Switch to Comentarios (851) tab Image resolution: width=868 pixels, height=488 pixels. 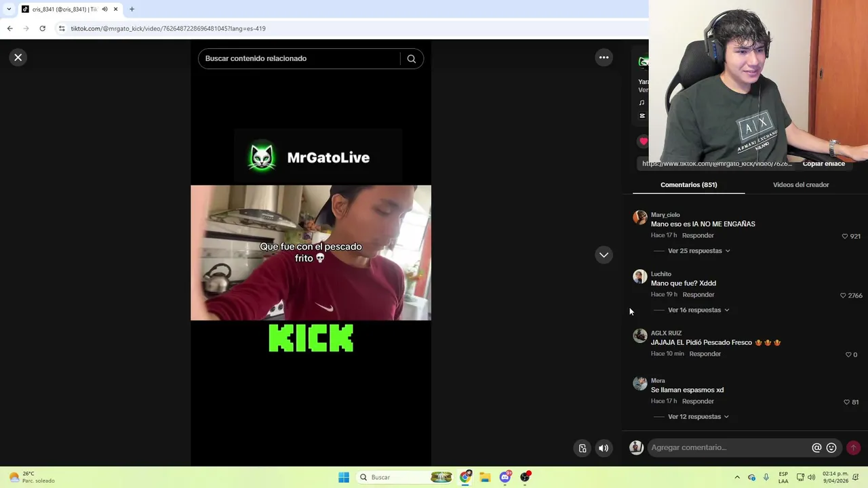point(688,184)
